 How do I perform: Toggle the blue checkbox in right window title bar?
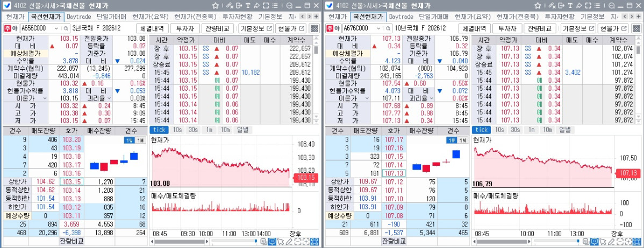click(329, 5)
